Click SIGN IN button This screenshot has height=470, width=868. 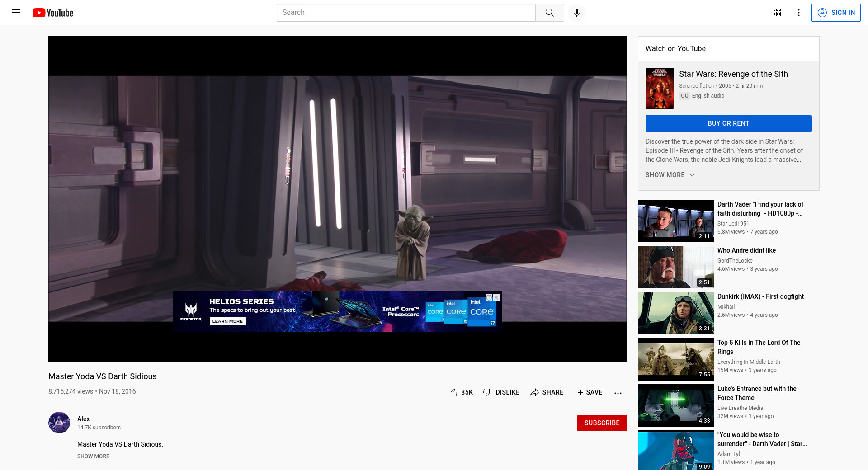click(836, 13)
